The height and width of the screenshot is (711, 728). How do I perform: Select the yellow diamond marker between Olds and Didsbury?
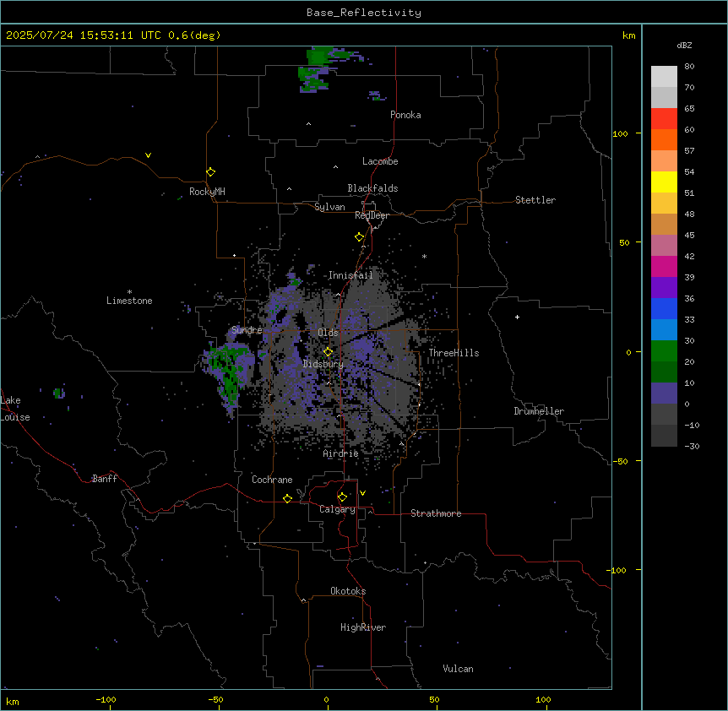(x=328, y=351)
